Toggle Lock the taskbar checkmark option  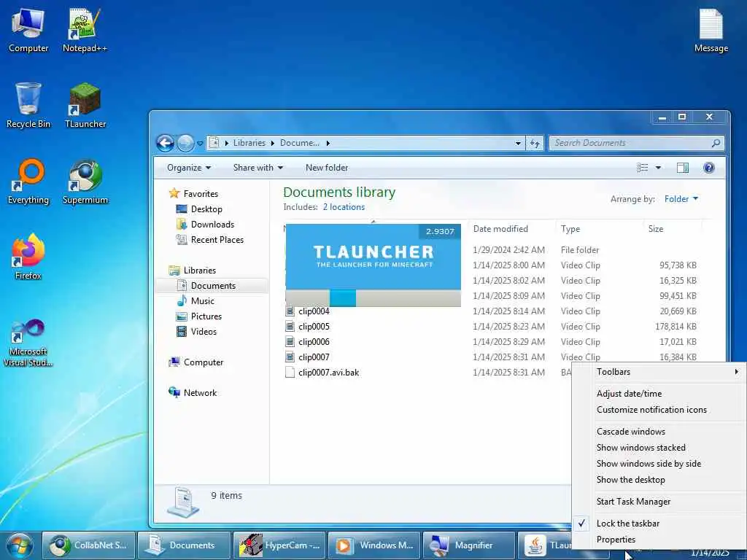coord(659,524)
